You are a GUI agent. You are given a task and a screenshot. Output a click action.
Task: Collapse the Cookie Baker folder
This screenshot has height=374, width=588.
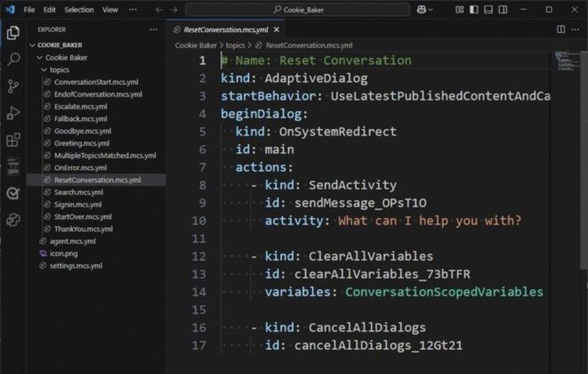point(40,58)
